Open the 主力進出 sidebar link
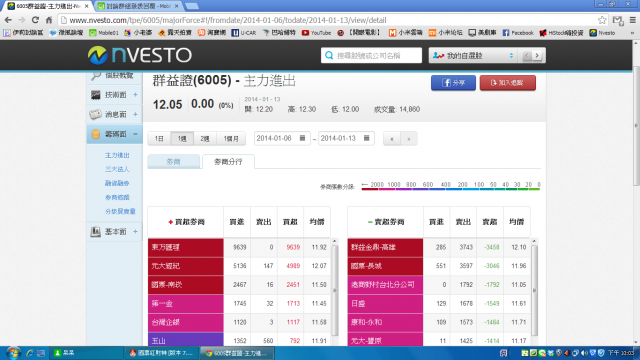The image size is (640, 360). [117, 155]
